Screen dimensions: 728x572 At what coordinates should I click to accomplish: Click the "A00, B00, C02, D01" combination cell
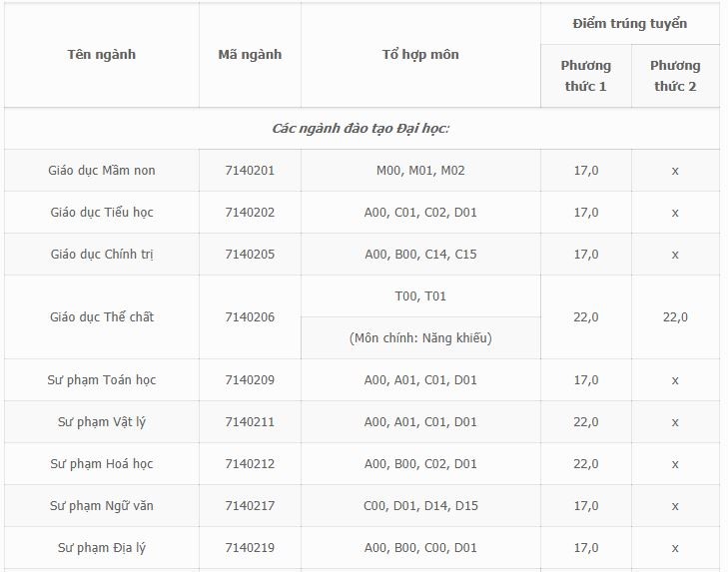(420, 464)
